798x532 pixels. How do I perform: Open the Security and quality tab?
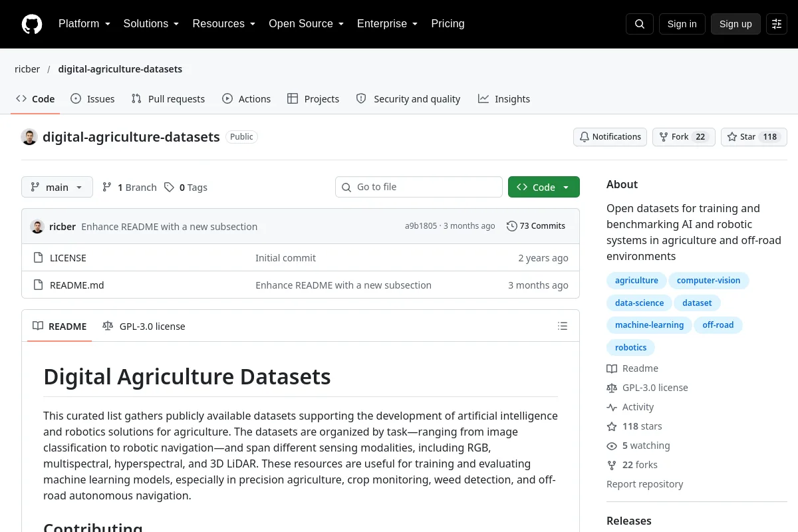click(x=408, y=99)
